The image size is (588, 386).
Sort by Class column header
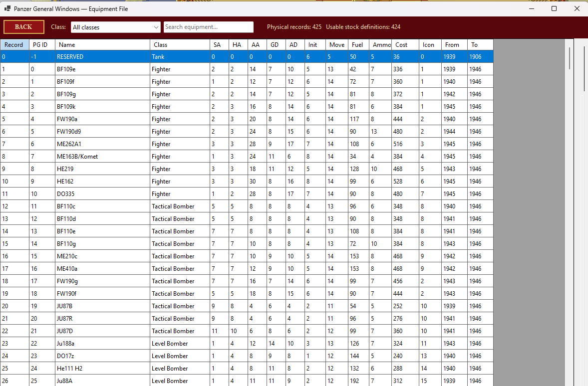180,44
